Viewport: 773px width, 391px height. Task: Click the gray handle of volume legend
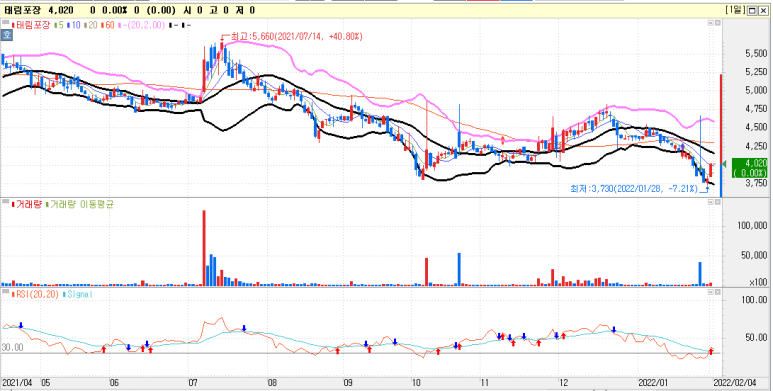point(5,201)
